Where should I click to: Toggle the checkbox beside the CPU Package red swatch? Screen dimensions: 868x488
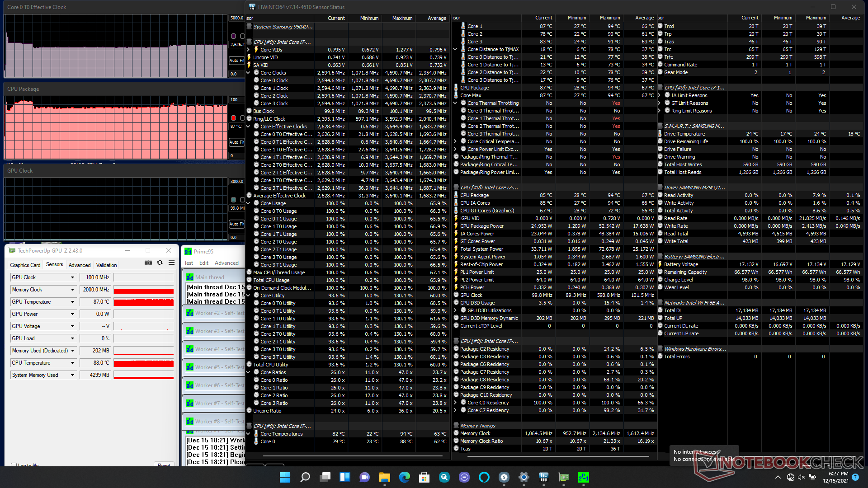point(242,118)
